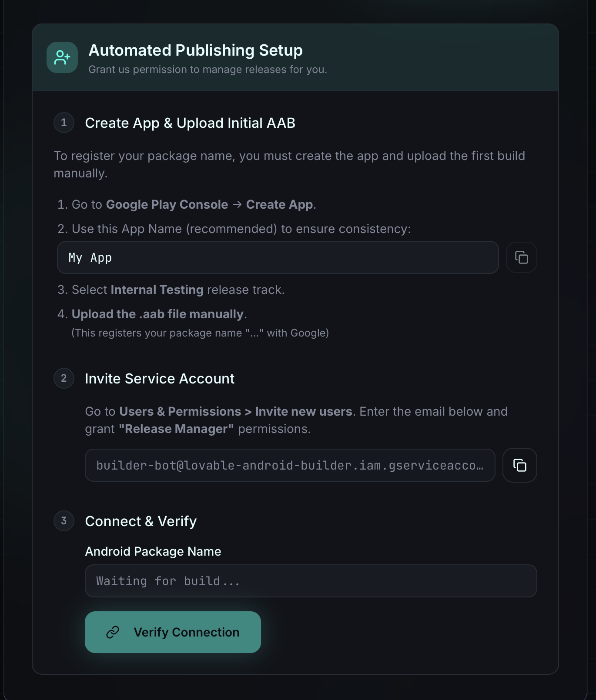
Task: Click the My App name field
Action: click(278, 257)
